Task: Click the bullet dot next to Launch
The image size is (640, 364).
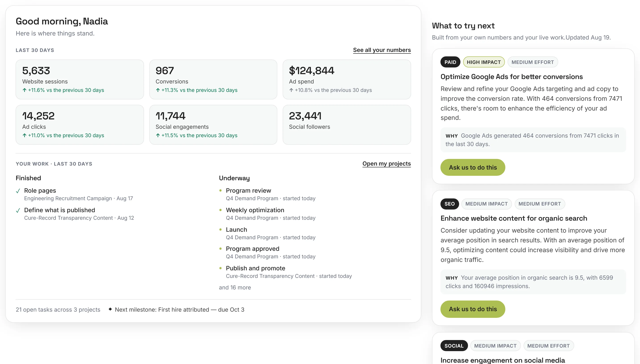Action: [x=220, y=229]
